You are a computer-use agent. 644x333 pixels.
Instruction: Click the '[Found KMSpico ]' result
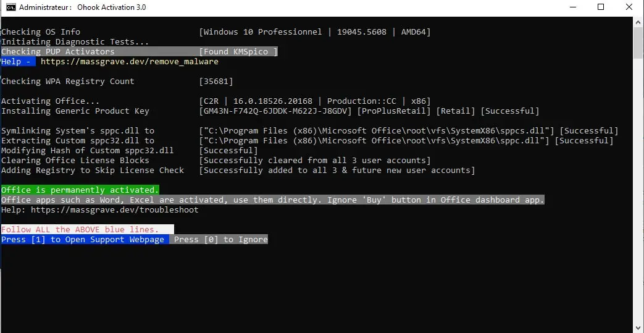238,52
